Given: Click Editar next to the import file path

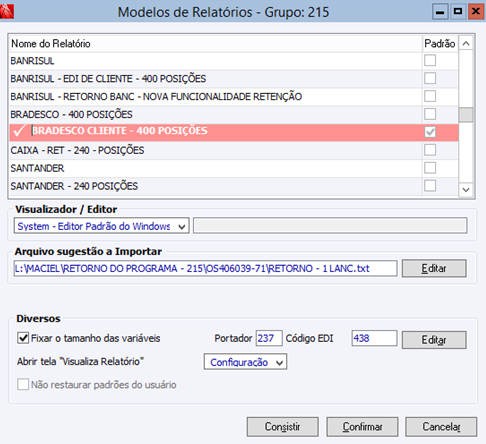Looking at the screenshot, I should coord(434,268).
